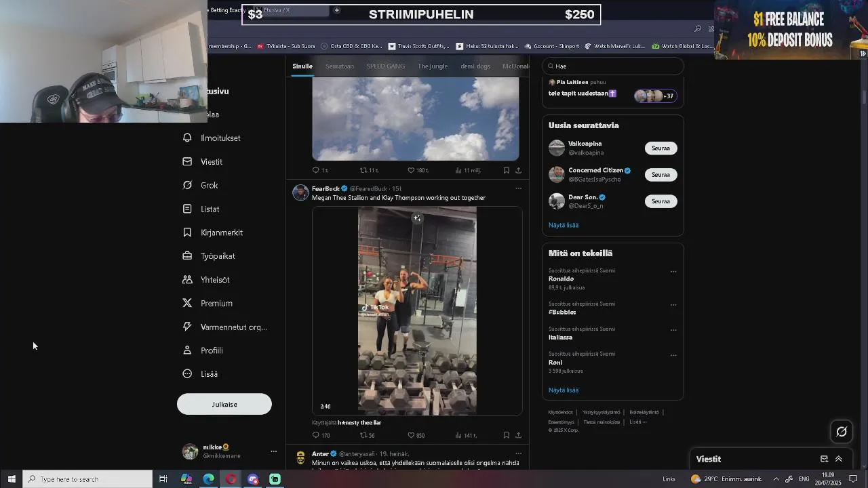Click Windows taskbar search box
Screen dimensions: 868x488
88,479
